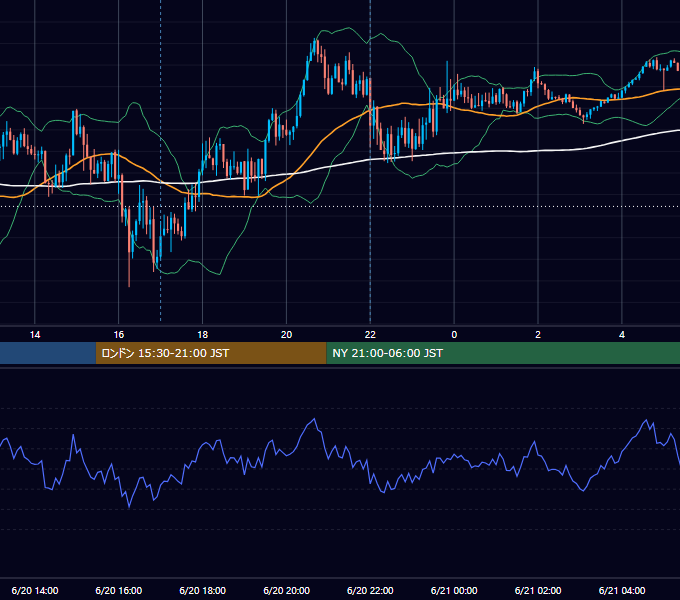
Task: Click the ロンドン 15:30-21:00 JST session bar
Action: [x=211, y=353]
